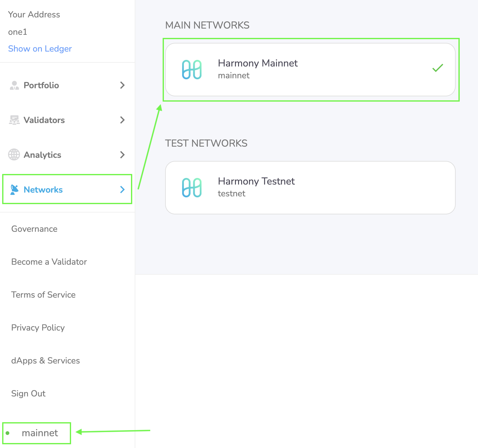The width and height of the screenshot is (478, 448).
Task: Expand the Analytics chevron arrow
Action: (122, 155)
